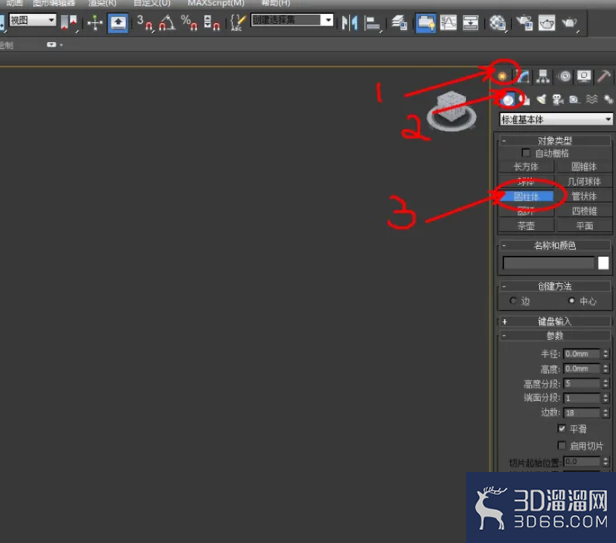This screenshot has width=616, height=543.
Task: Open the 标准基本体 category dropdown
Action: click(x=556, y=119)
